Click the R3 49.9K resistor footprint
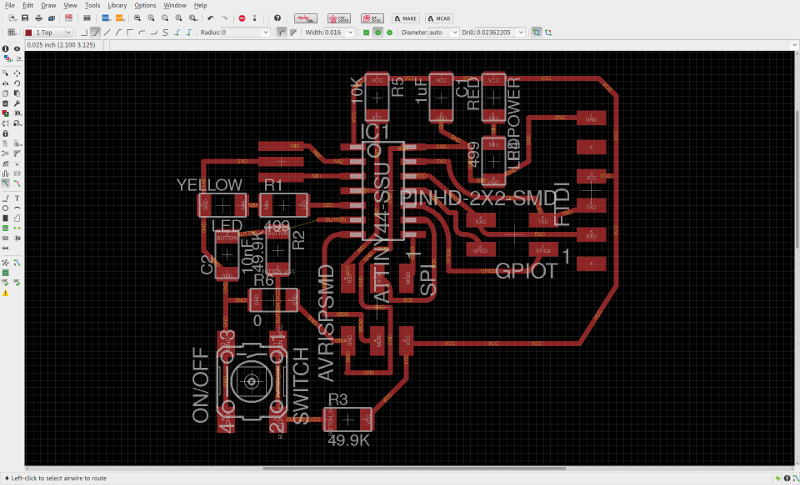This screenshot has width=800, height=485. click(348, 420)
